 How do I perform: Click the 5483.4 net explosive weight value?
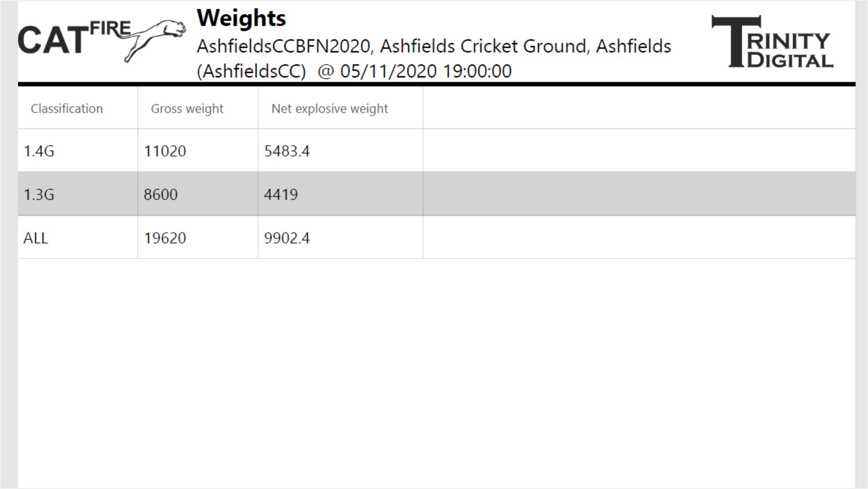[287, 151]
